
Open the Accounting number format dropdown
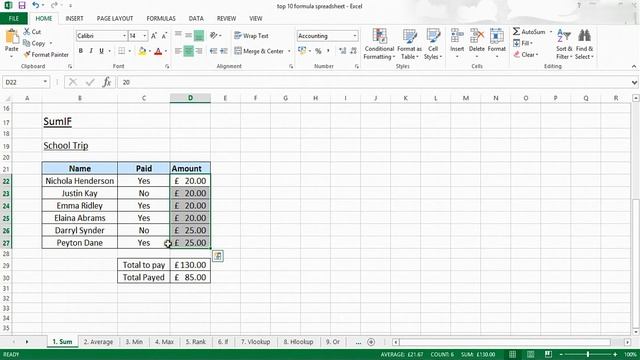tap(355, 36)
